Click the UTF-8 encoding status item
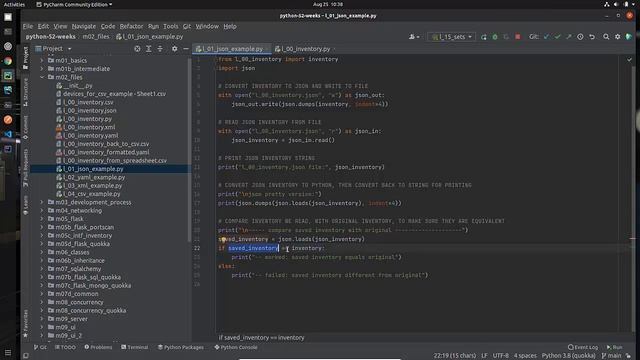640x360 pixels. (x=500, y=356)
